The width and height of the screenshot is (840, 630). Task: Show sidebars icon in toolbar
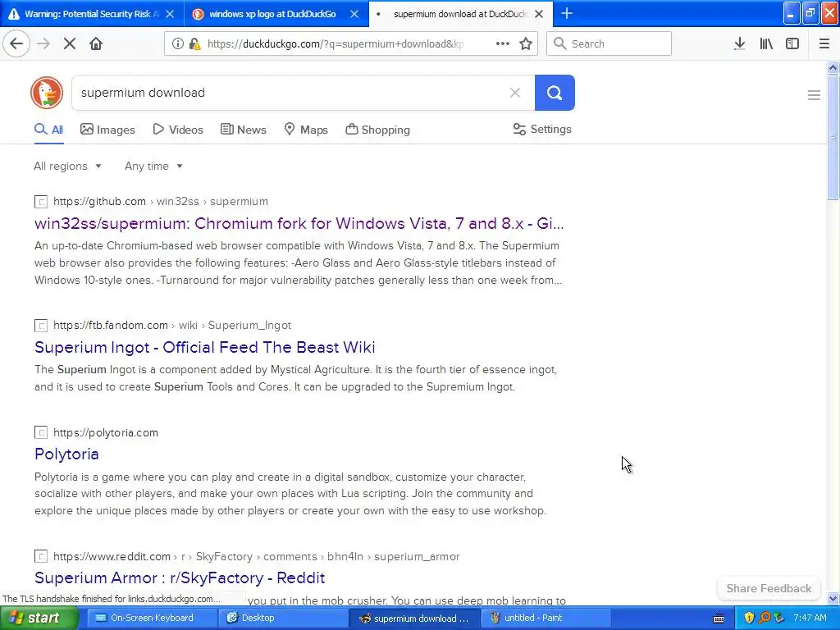coord(792,44)
